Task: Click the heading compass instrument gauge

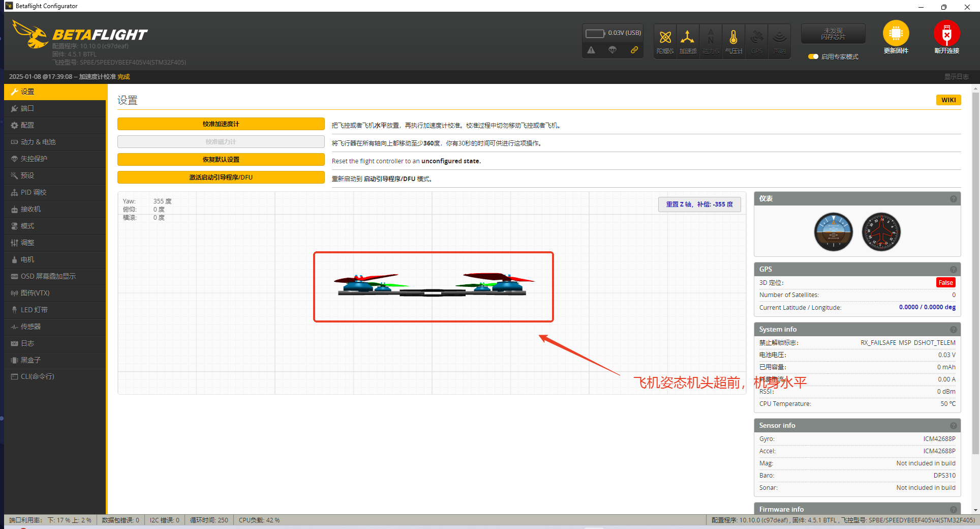Action: [881, 232]
